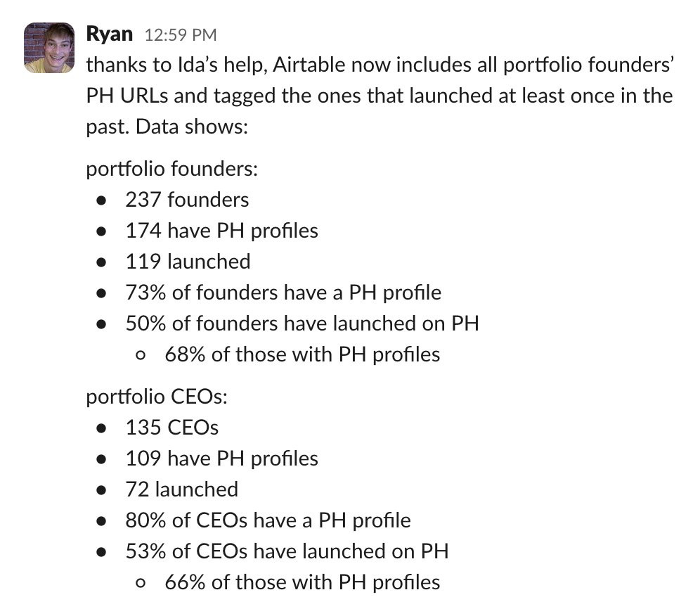
Task: Select '80% of CEOs have a PH profile'
Action: pos(268,520)
